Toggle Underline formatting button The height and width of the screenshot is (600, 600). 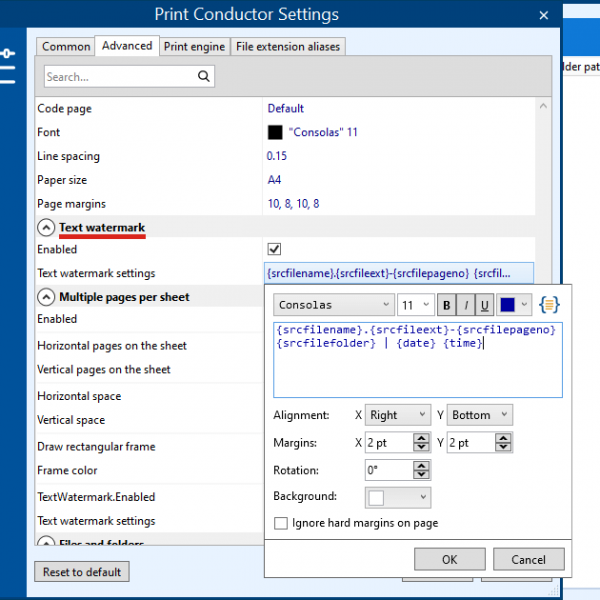(484, 305)
